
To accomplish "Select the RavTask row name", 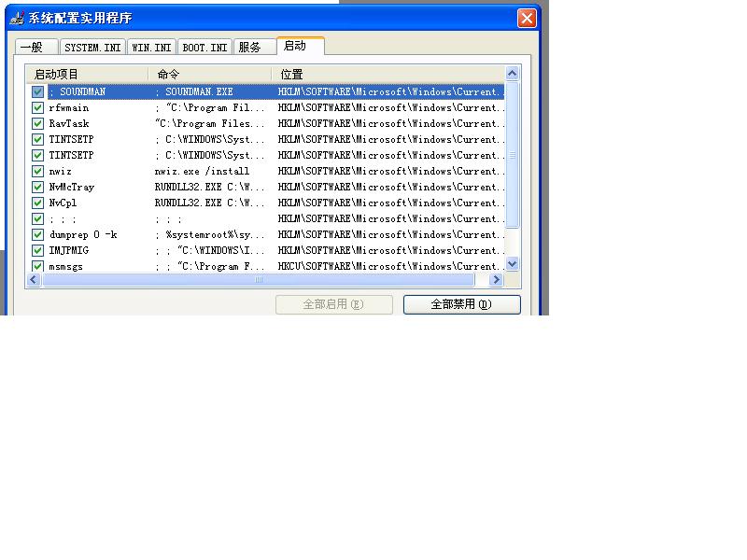I will [x=68, y=124].
